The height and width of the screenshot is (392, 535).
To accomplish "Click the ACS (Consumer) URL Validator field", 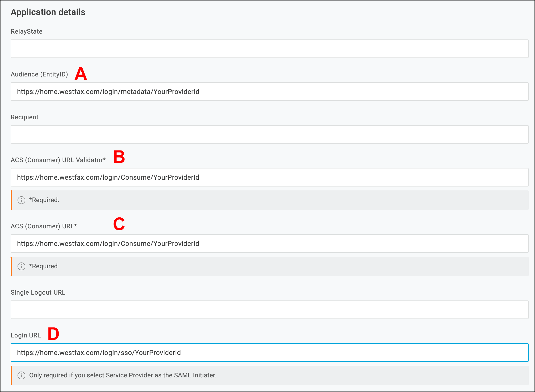I will [x=269, y=177].
